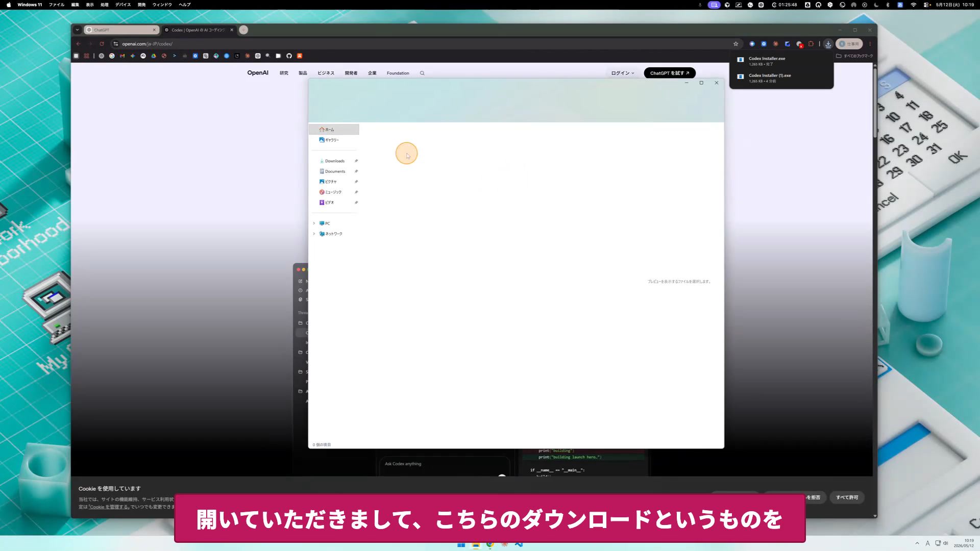Open すべてのブックマーク folder
Screen dimensions: 980x551
854,56
